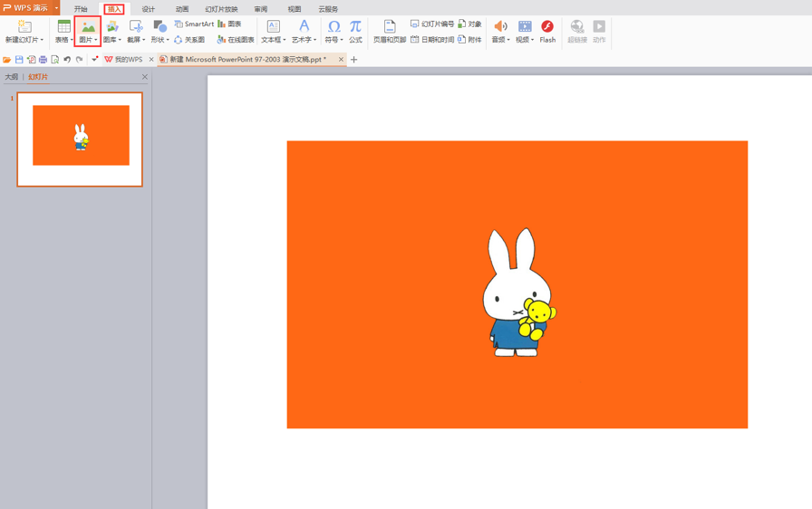
Task: Open the 关系图 relationship diagram tool
Action: point(189,39)
